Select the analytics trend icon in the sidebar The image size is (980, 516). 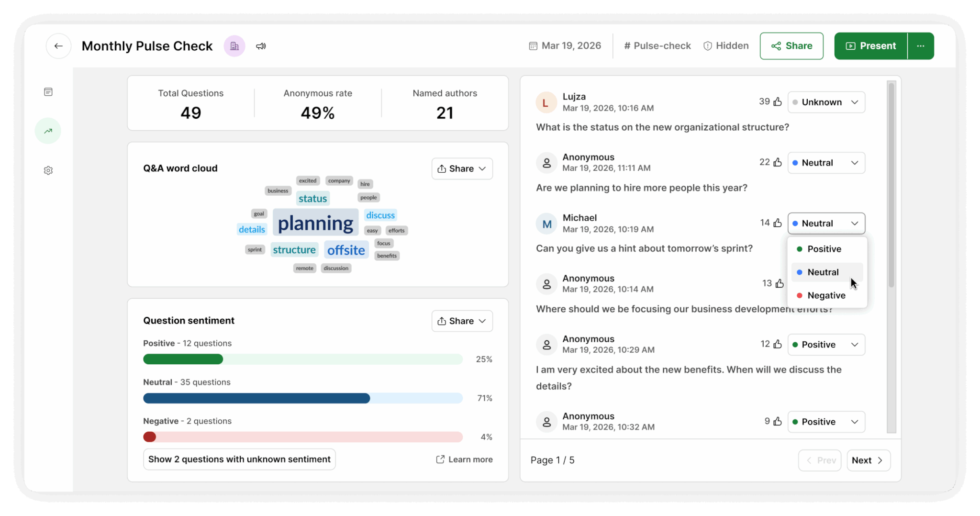pyautogui.click(x=48, y=130)
